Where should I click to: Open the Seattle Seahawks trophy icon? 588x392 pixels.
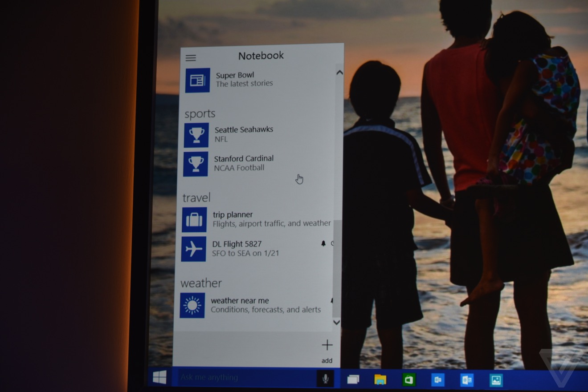[196, 135]
